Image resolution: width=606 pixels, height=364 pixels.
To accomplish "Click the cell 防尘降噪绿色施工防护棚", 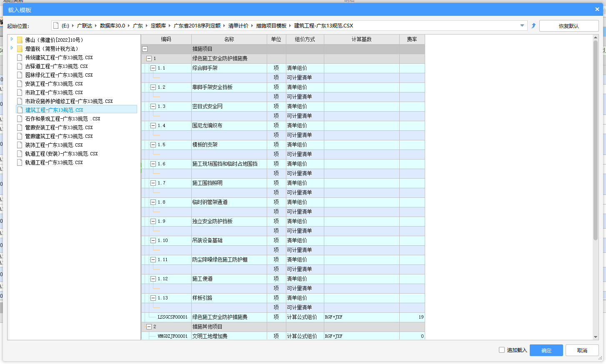I will coord(229,259).
